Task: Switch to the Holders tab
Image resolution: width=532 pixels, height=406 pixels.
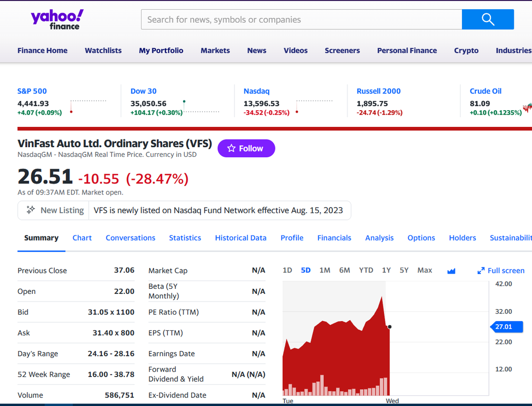Action: pyautogui.click(x=463, y=238)
